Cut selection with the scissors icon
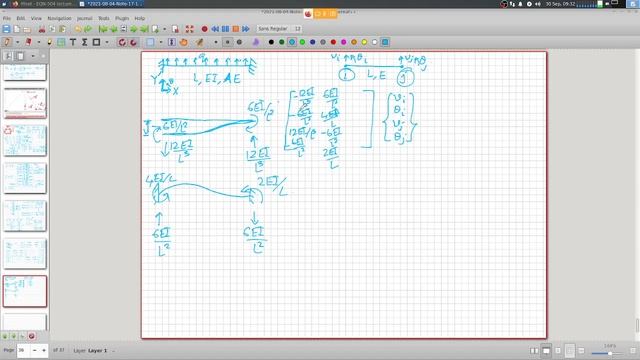 pos(42,29)
